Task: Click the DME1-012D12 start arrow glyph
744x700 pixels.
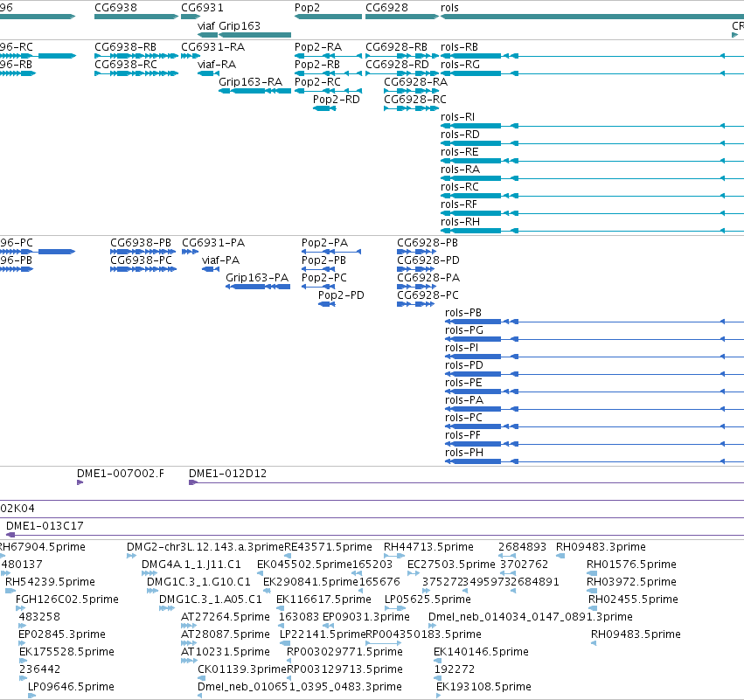Action: click(192, 482)
